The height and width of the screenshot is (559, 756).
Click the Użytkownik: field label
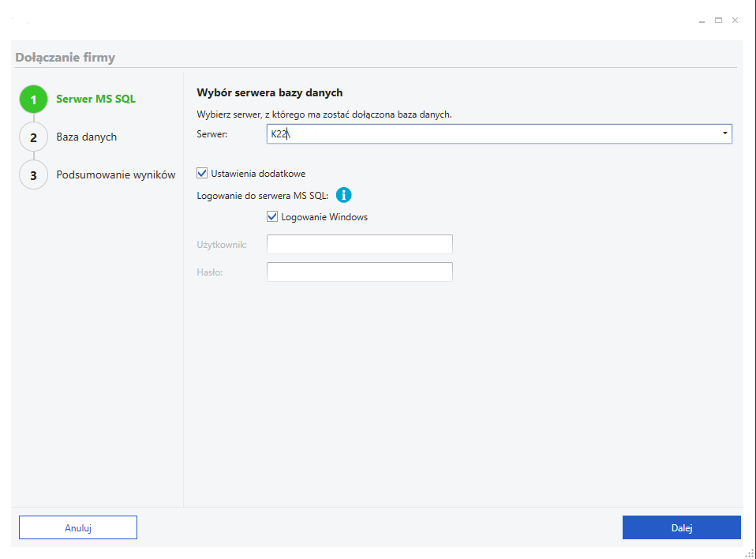(222, 245)
